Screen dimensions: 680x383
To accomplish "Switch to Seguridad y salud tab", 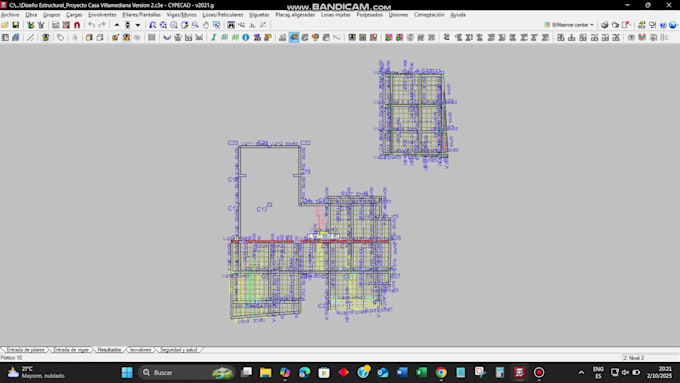I will [x=179, y=350].
